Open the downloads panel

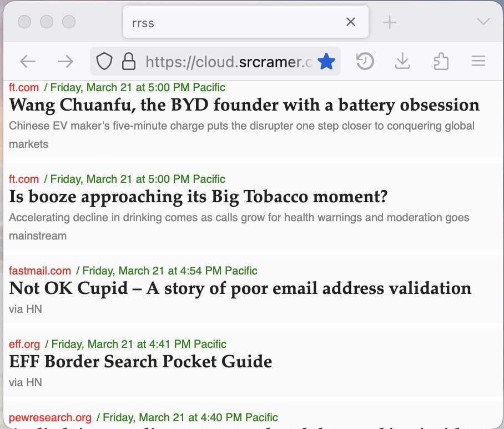402,61
